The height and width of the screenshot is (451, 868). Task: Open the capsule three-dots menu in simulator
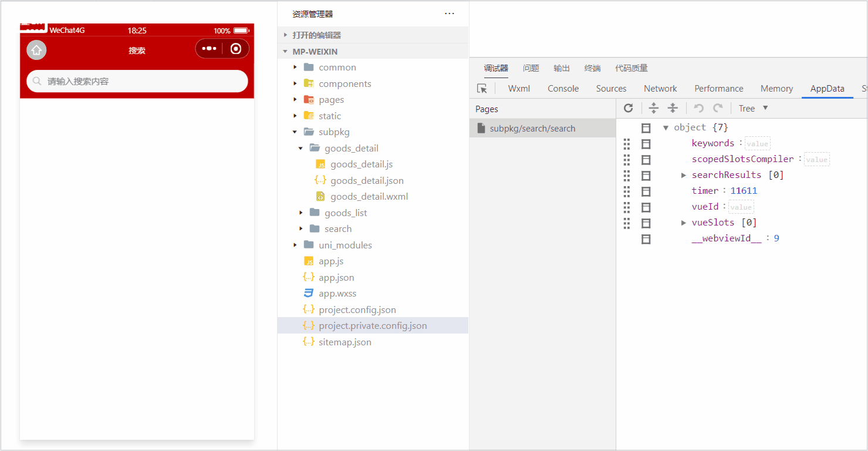[x=209, y=49]
